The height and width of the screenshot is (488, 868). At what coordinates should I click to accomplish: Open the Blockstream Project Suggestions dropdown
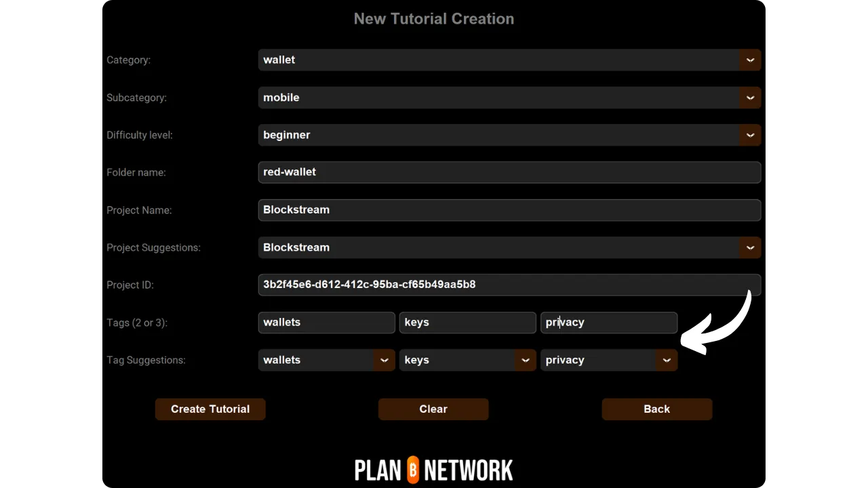click(509, 247)
